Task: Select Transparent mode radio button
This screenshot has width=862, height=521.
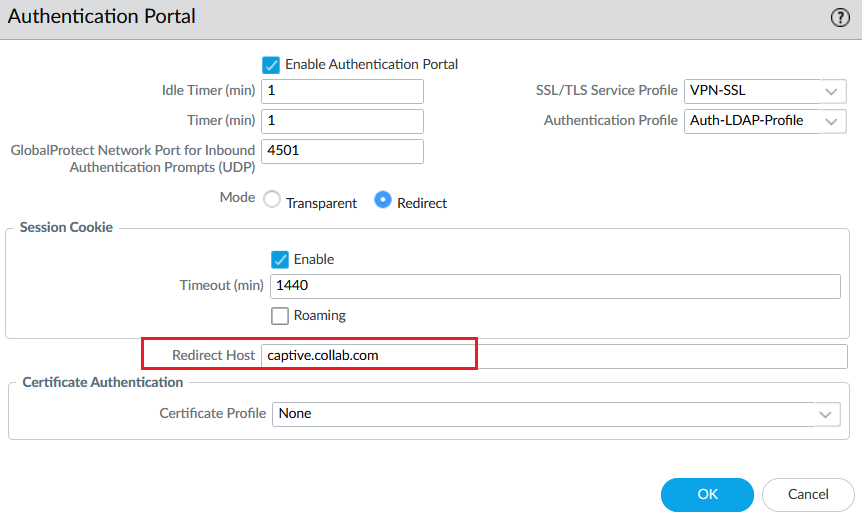Action: click(x=272, y=201)
